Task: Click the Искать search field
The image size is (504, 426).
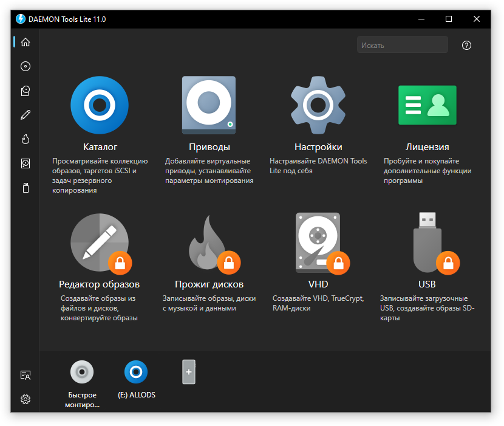Action: pyautogui.click(x=403, y=45)
